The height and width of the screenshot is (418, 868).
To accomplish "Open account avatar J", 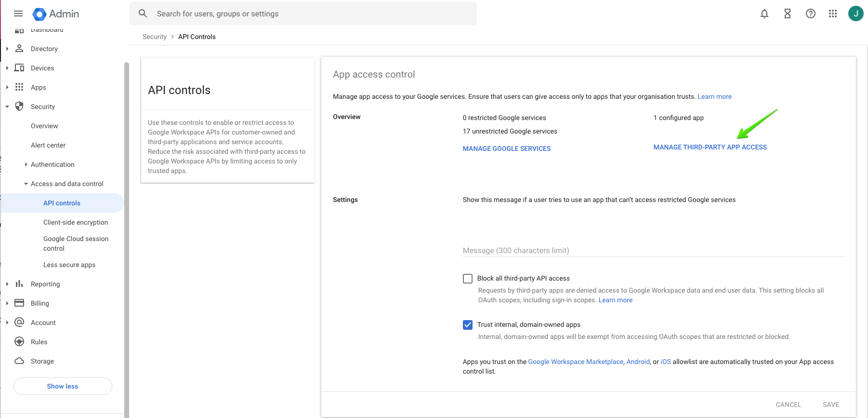I will (855, 13).
